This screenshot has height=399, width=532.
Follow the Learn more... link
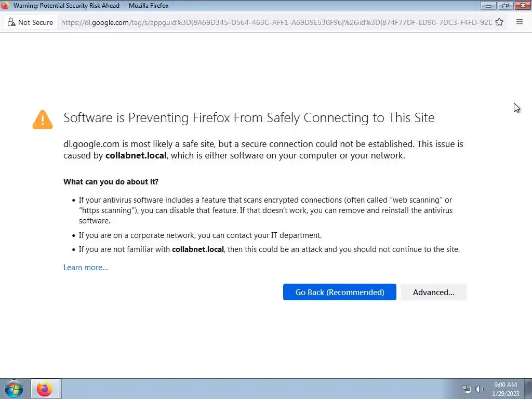click(86, 268)
